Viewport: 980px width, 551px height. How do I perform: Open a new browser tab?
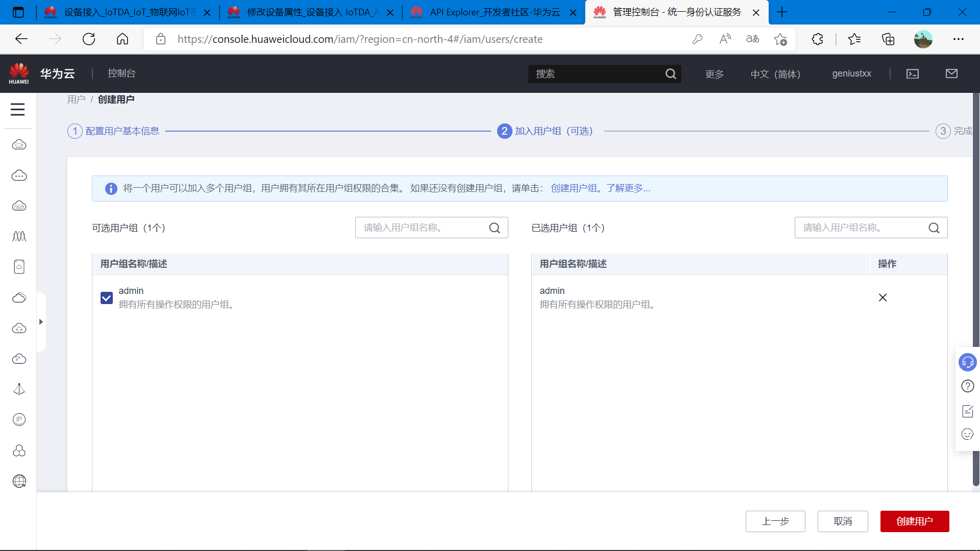[782, 12]
